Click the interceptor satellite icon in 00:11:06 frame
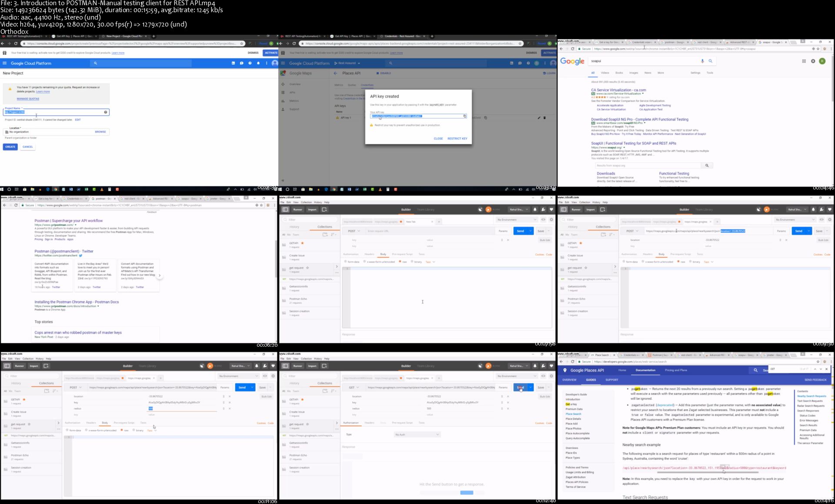This screenshot has width=835, height=504. 202,366
